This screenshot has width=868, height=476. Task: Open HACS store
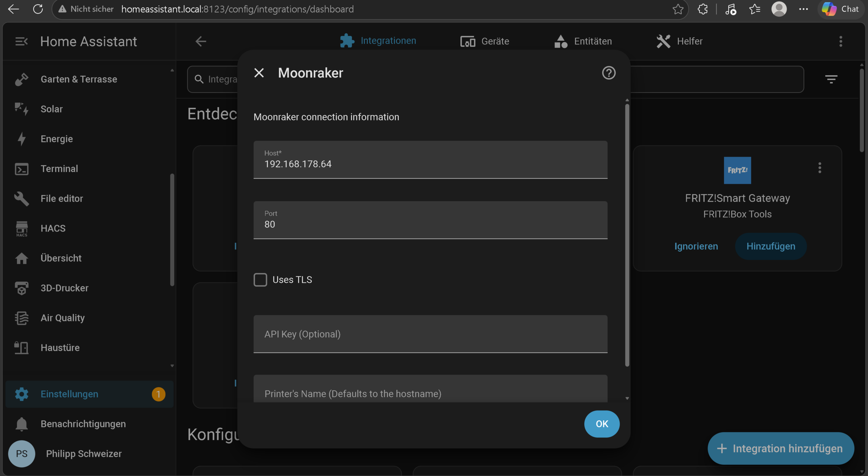[x=90, y=229]
